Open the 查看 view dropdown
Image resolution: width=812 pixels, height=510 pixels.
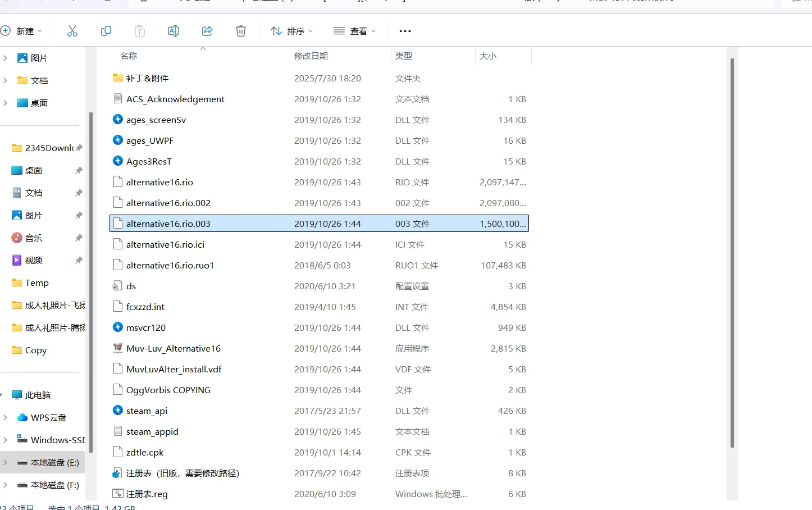pos(354,31)
